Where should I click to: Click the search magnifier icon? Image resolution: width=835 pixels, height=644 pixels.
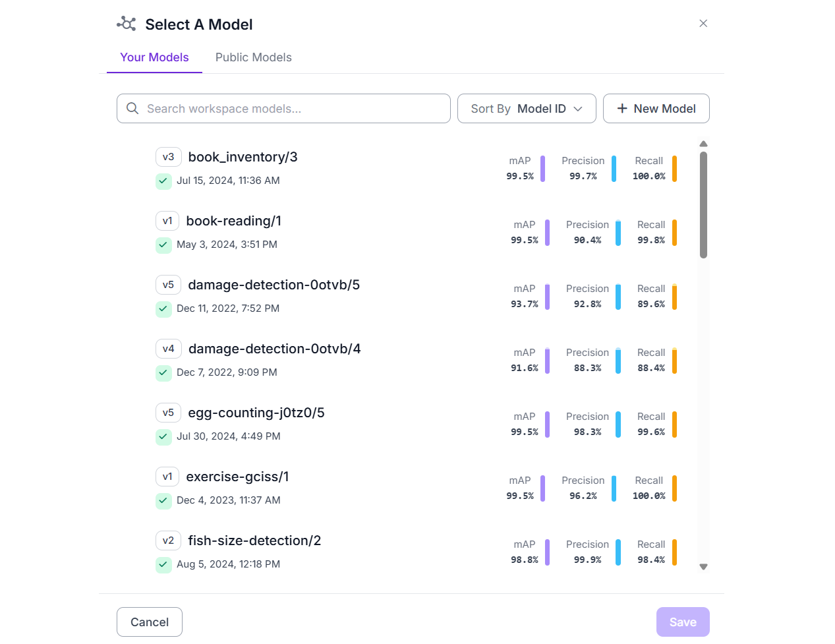(x=132, y=109)
